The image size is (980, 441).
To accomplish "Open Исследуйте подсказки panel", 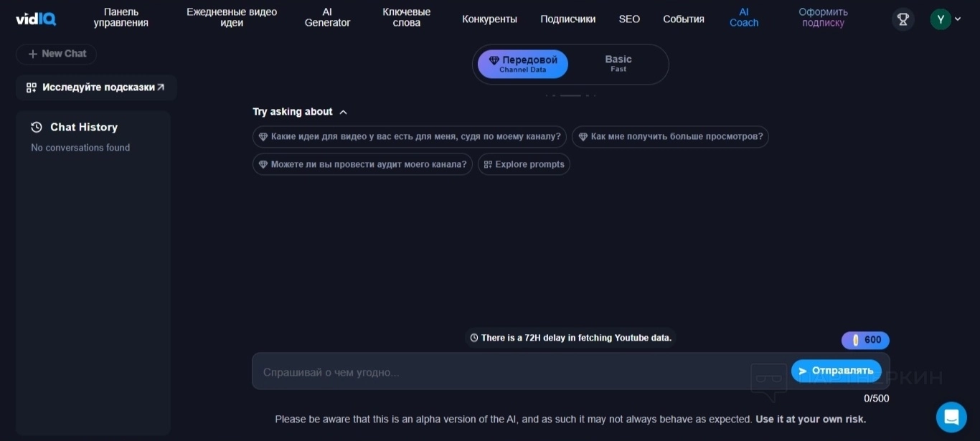I will pyautogui.click(x=96, y=87).
